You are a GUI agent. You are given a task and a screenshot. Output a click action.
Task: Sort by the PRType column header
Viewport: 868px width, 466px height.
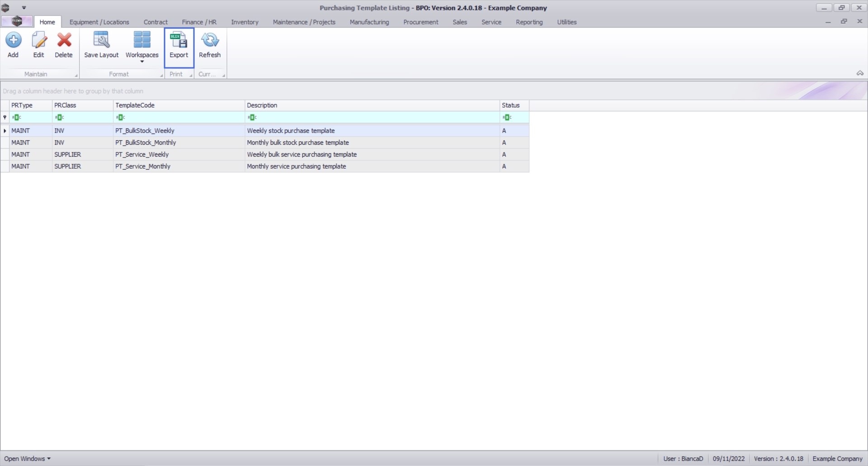click(x=31, y=105)
